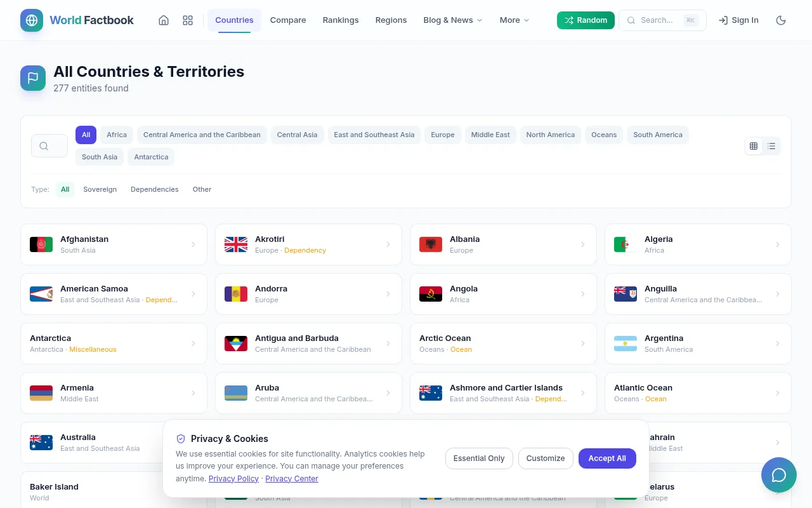Select Other type filter

[x=202, y=189]
